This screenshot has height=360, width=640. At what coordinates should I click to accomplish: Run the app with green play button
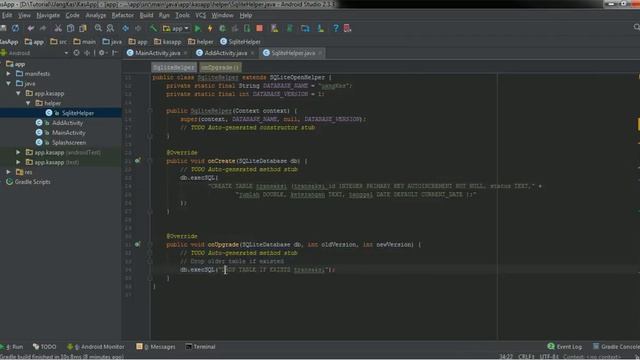pos(198,28)
